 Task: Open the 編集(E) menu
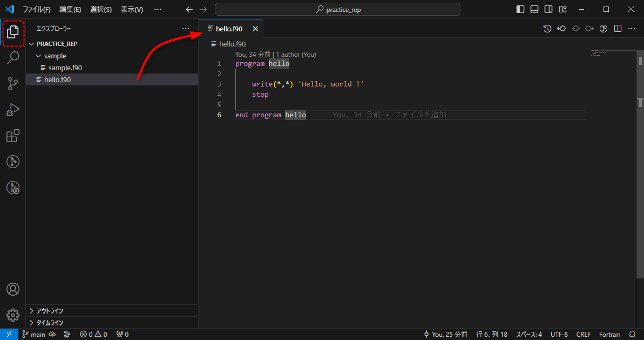(x=70, y=9)
